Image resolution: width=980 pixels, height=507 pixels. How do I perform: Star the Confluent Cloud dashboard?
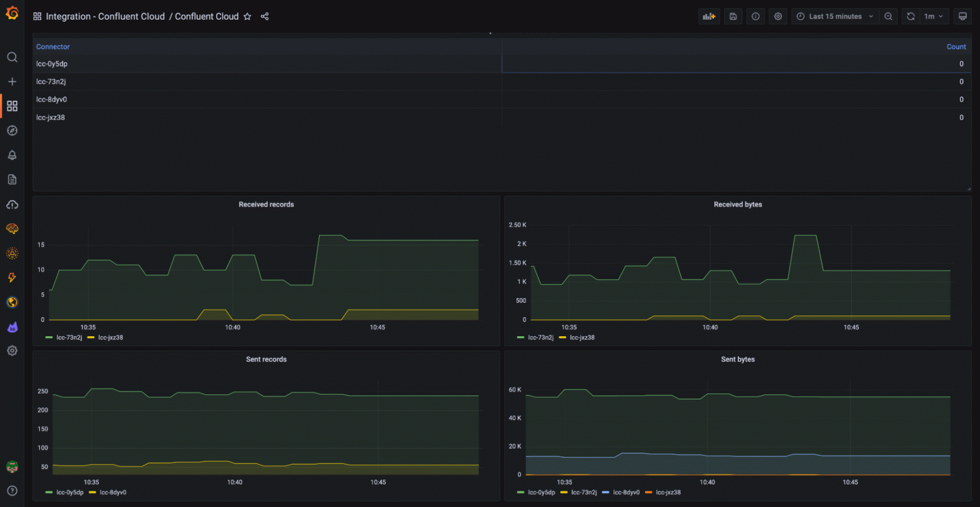(x=248, y=16)
